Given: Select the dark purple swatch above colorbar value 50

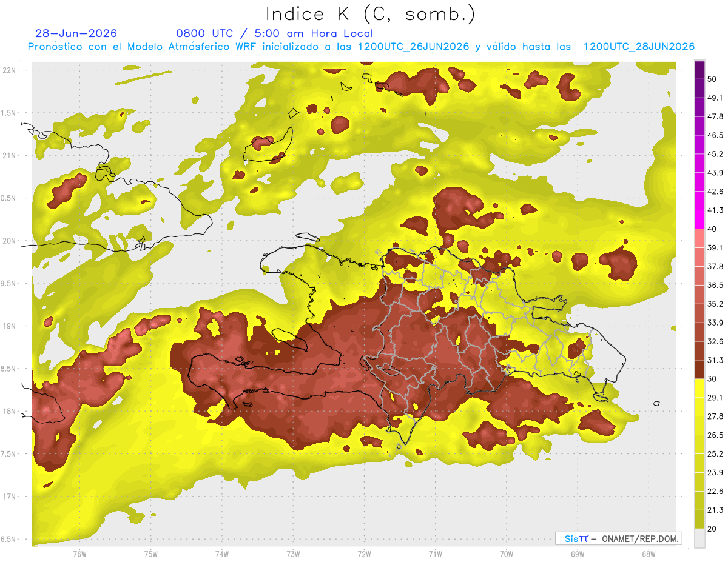Looking at the screenshot, I should [x=699, y=70].
